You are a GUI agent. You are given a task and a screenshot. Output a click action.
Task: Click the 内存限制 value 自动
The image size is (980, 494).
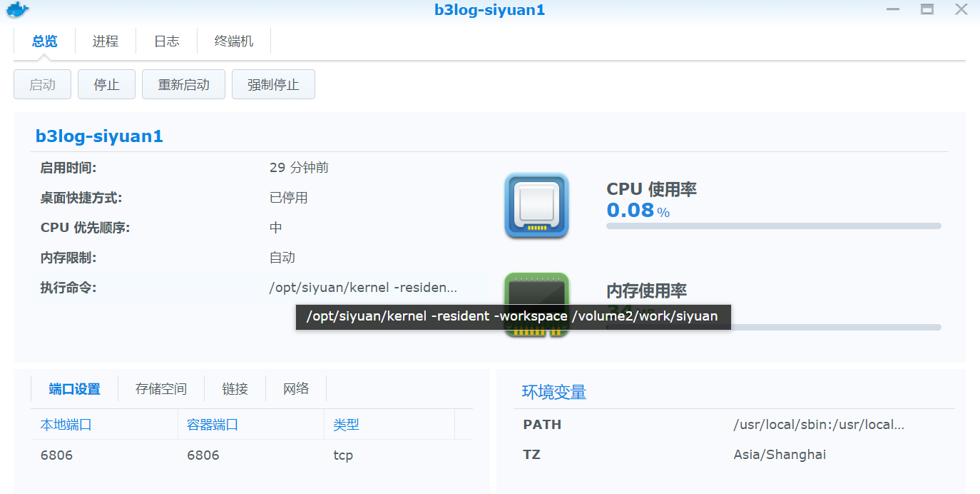(x=282, y=258)
